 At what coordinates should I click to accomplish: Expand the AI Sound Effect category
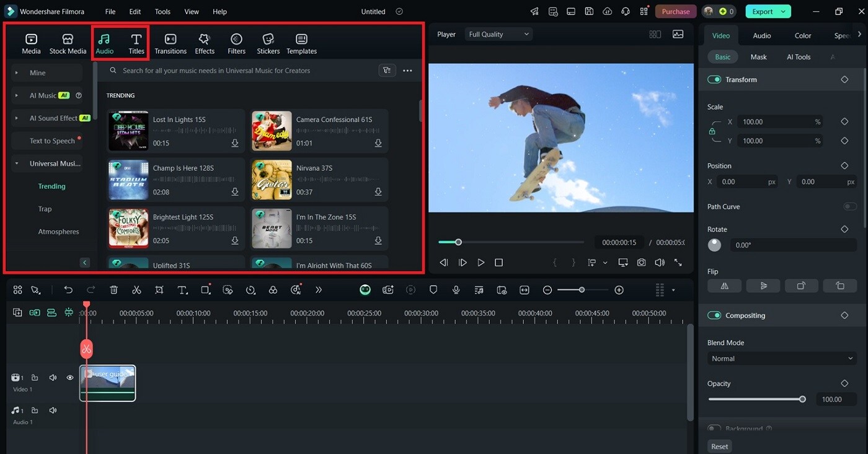click(17, 118)
